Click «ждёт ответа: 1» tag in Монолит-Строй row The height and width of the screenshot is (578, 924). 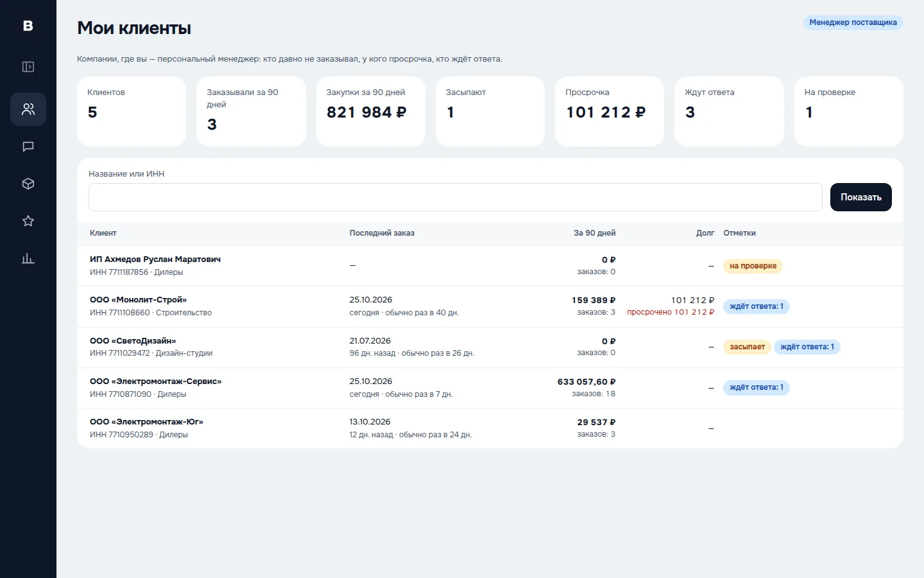pos(757,306)
